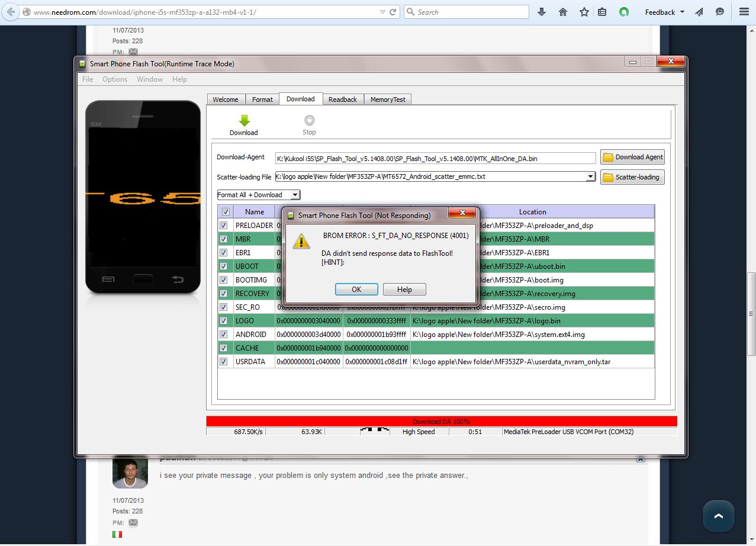Click OK in the BROM ERROR dialog
This screenshot has height=546, width=756.
(356, 290)
